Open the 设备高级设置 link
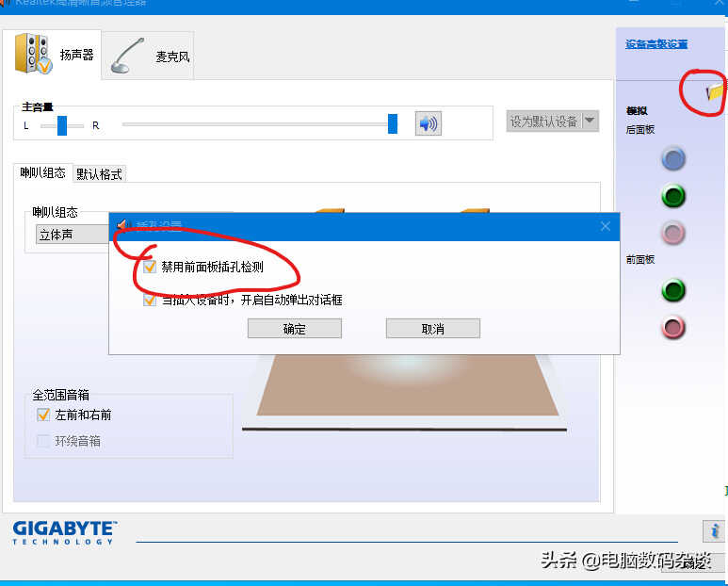 point(656,44)
